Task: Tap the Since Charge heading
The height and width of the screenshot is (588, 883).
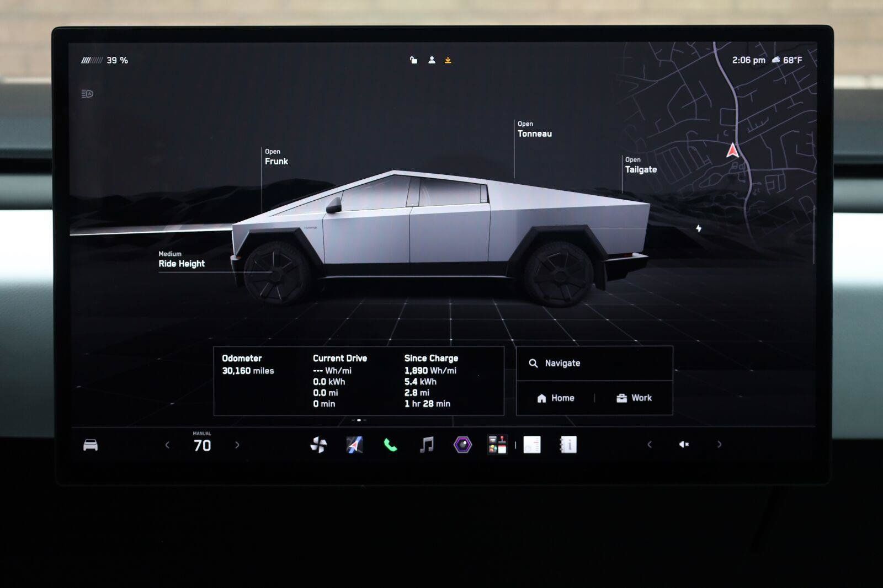Action: 431,358
